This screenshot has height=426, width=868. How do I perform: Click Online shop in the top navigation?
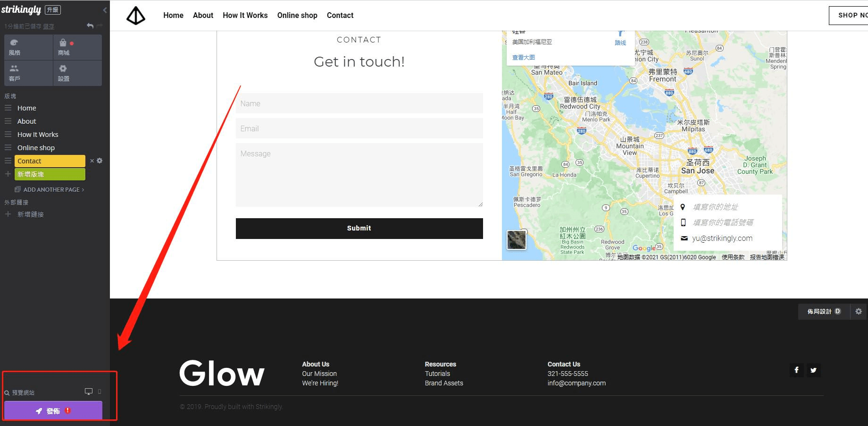point(297,15)
